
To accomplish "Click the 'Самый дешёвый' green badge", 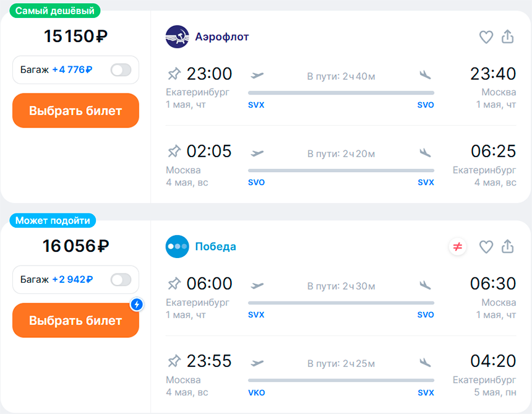I will point(55,11).
